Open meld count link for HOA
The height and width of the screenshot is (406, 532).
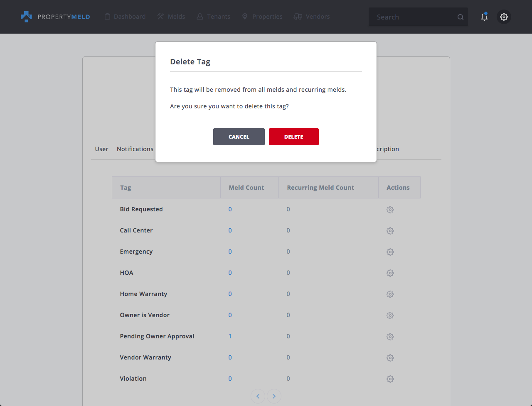[x=230, y=273]
